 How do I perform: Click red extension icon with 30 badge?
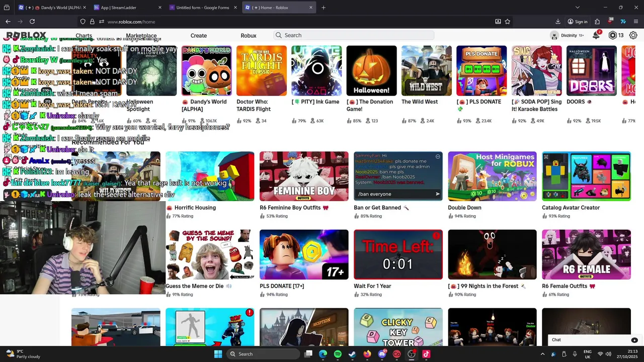[x=610, y=22]
